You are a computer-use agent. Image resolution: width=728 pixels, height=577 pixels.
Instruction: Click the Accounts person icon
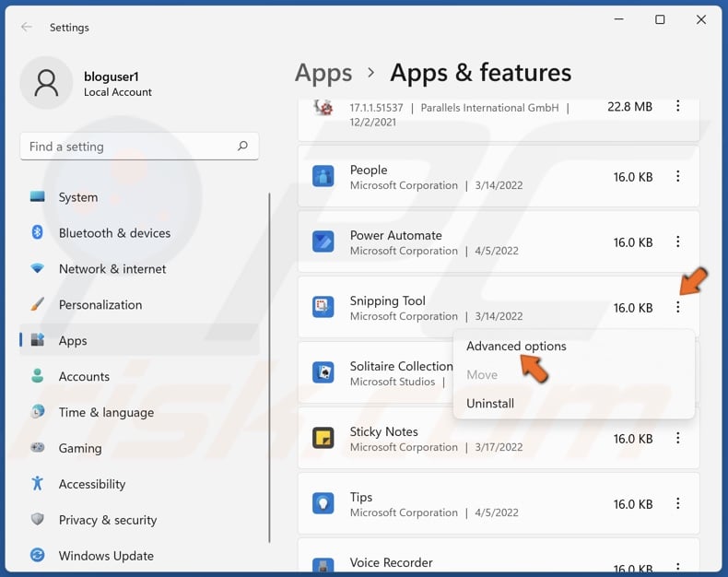click(37, 376)
